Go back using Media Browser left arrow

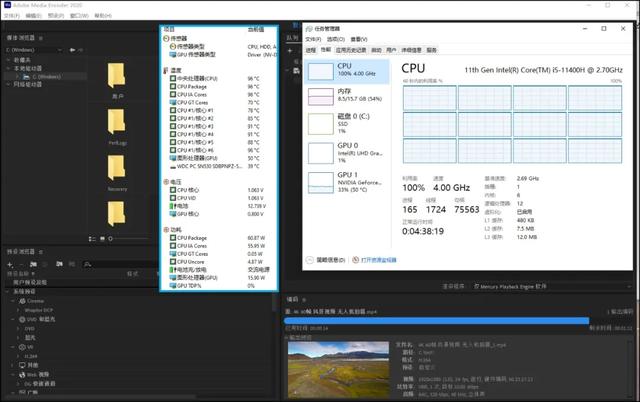pyautogui.click(x=72, y=50)
